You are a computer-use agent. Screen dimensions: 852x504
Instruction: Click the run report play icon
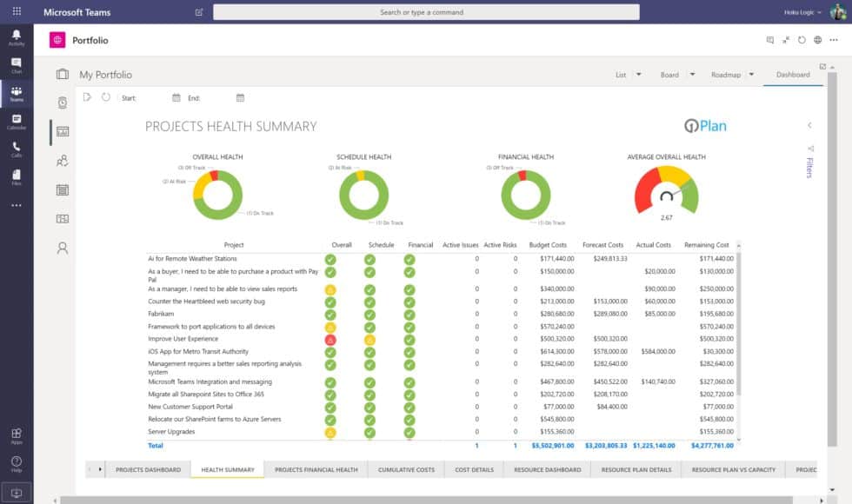coord(87,97)
